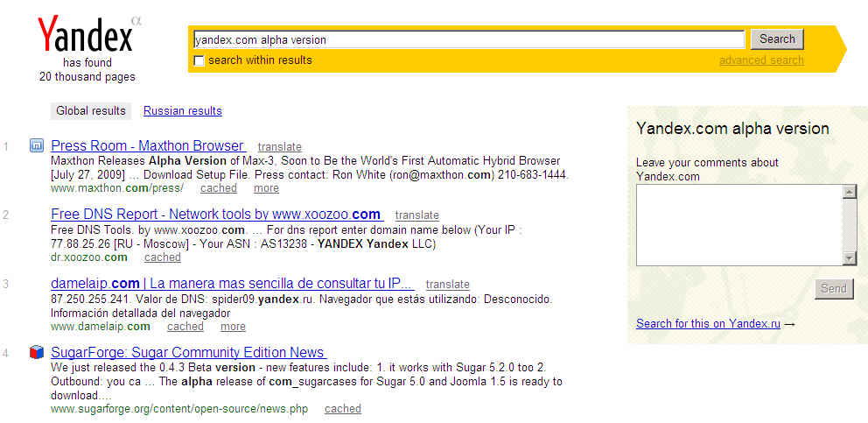Open the damelaip.com result title
Screen dimensions: 868x423
coord(233,283)
